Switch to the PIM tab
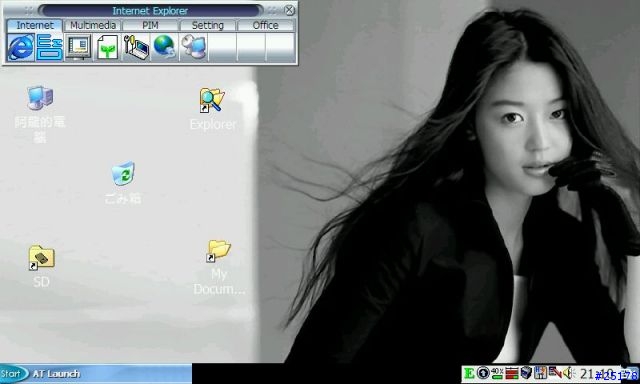 click(150, 25)
